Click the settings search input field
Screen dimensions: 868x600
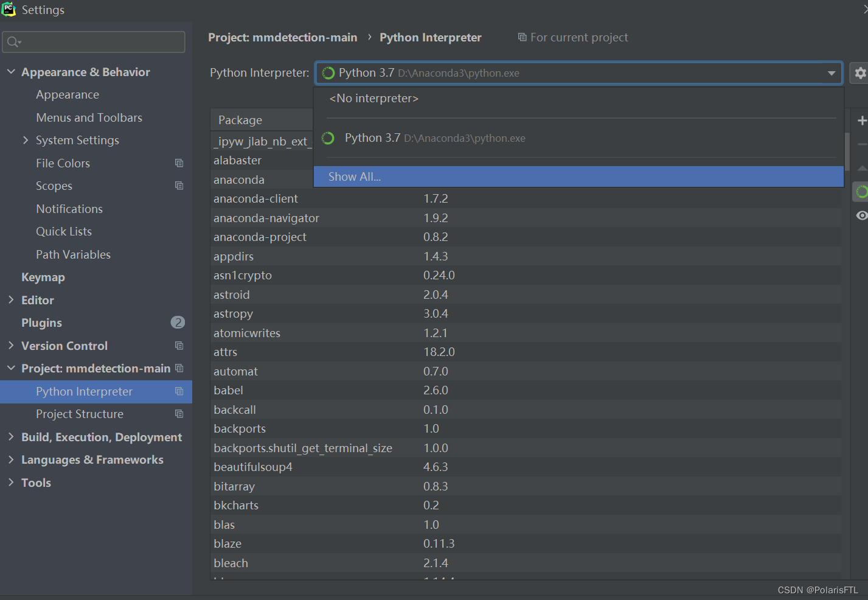[x=94, y=42]
